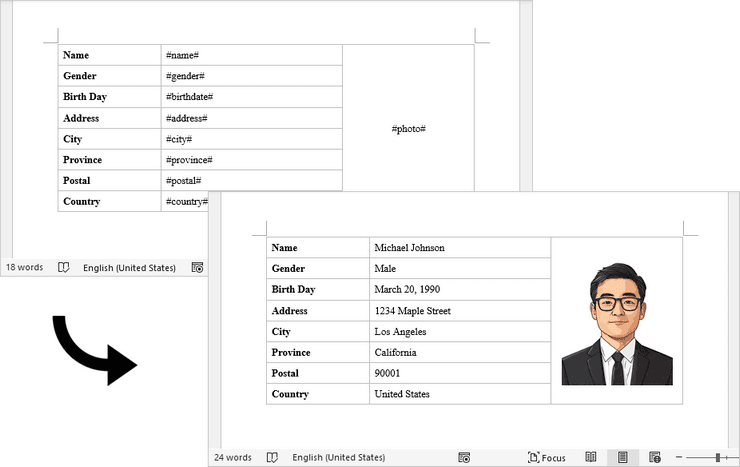Image resolution: width=740 pixels, height=467 pixels.
Task: Click the zoom slider handle
Action: 718,458
